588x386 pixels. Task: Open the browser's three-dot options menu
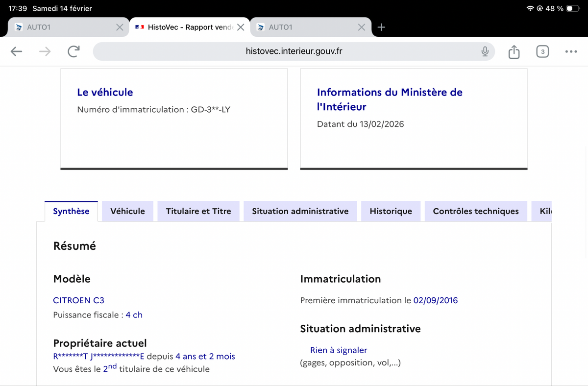pos(571,51)
